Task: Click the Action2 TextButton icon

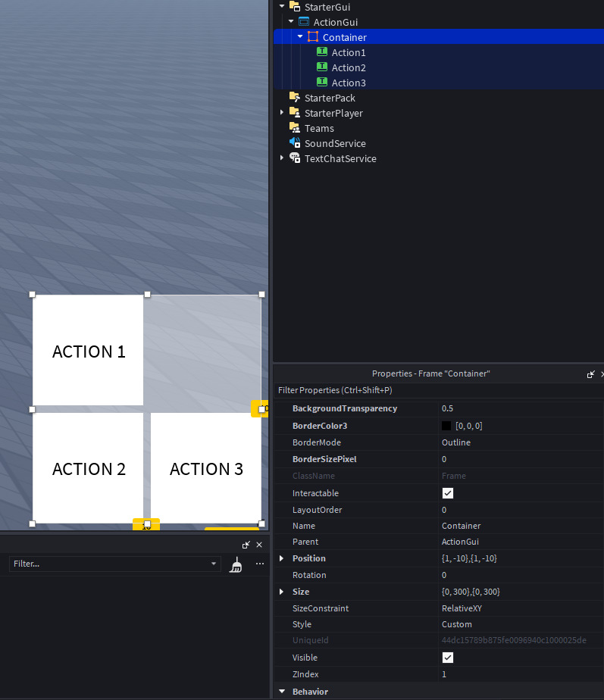Action: click(x=322, y=67)
